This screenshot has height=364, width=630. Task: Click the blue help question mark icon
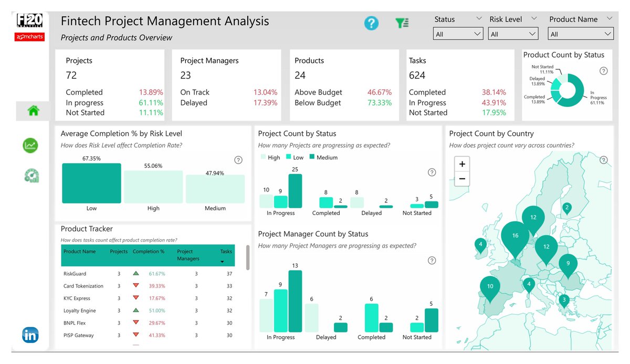(x=371, y=23)
